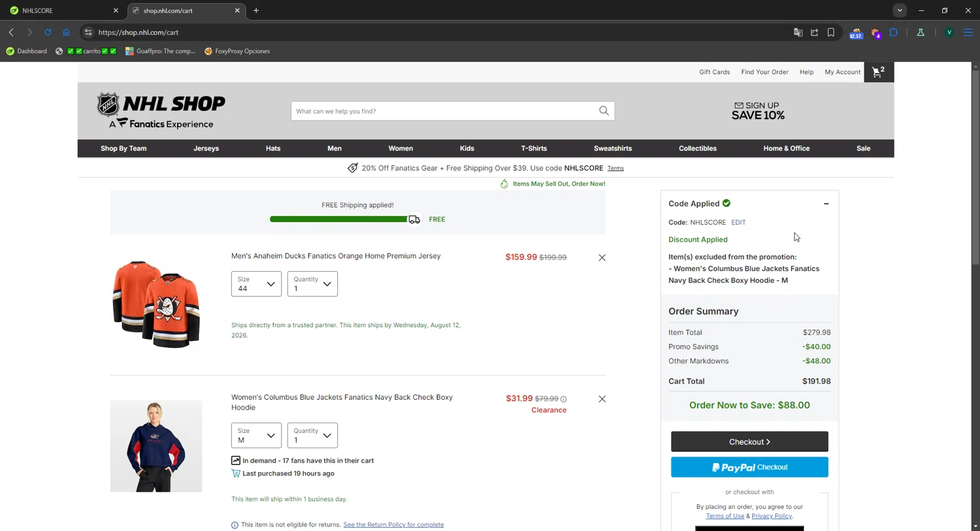Click the info icon beside $79.99

click(563, 399)
